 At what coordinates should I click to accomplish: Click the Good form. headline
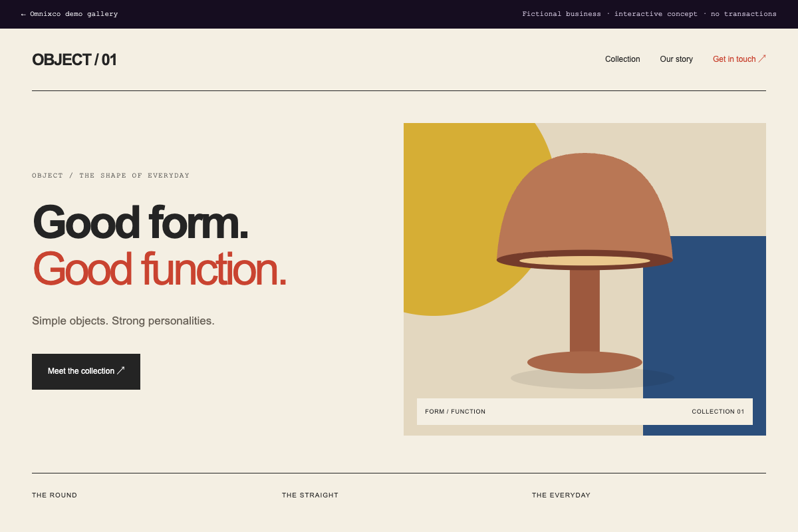click(x=140, y=222)
